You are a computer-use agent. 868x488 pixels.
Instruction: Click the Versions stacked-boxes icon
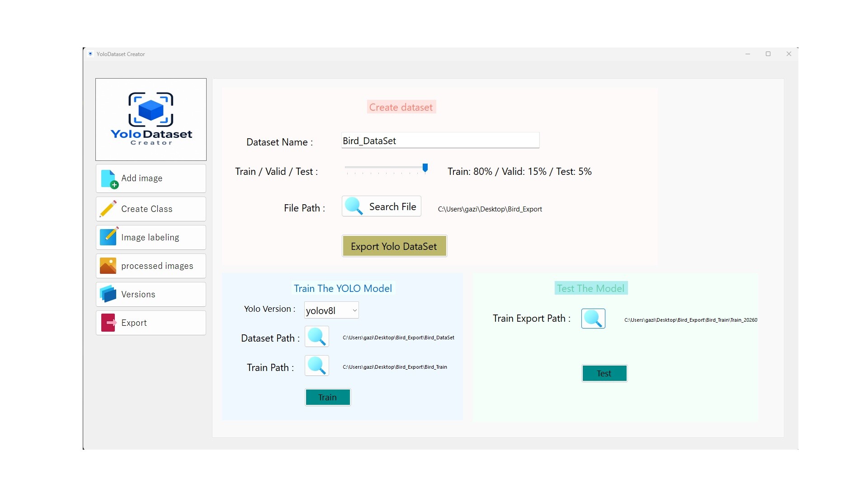point(108,294)
